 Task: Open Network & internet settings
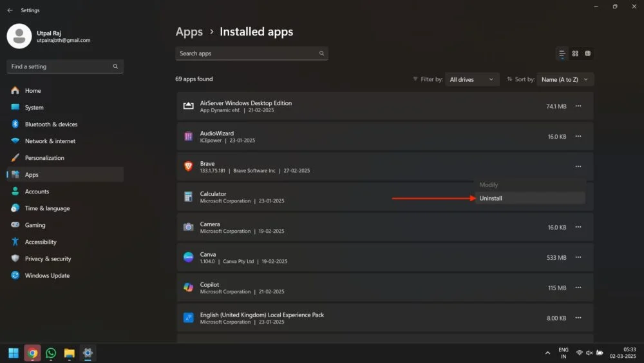65,141
